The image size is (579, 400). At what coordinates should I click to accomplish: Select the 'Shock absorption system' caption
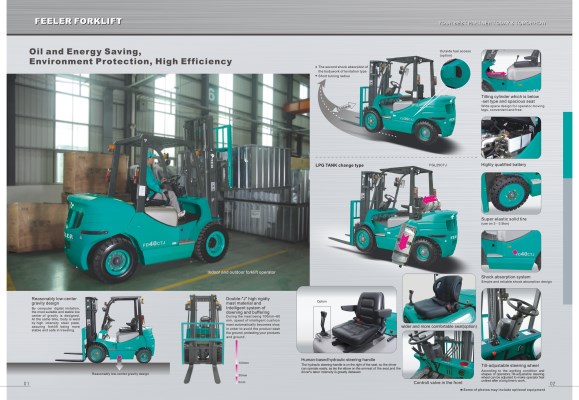coord(506,277)
